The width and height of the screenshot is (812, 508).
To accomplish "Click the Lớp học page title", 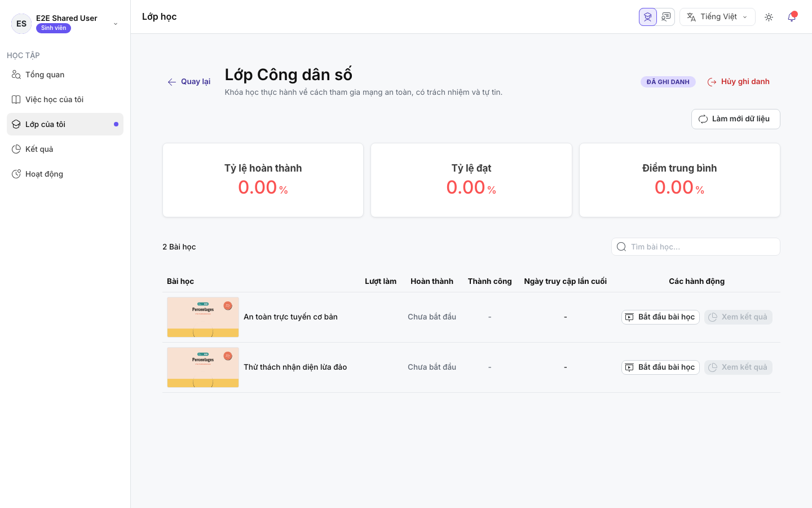I will (x=160, y=17).
